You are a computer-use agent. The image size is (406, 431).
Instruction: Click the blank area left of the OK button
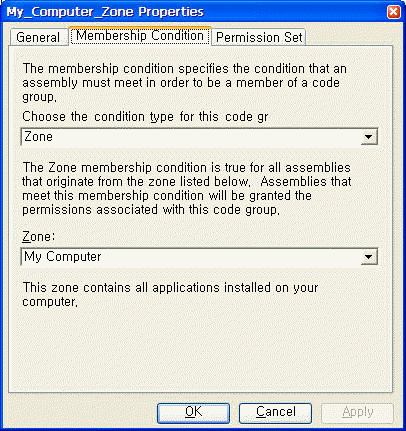tap(80, 413)
